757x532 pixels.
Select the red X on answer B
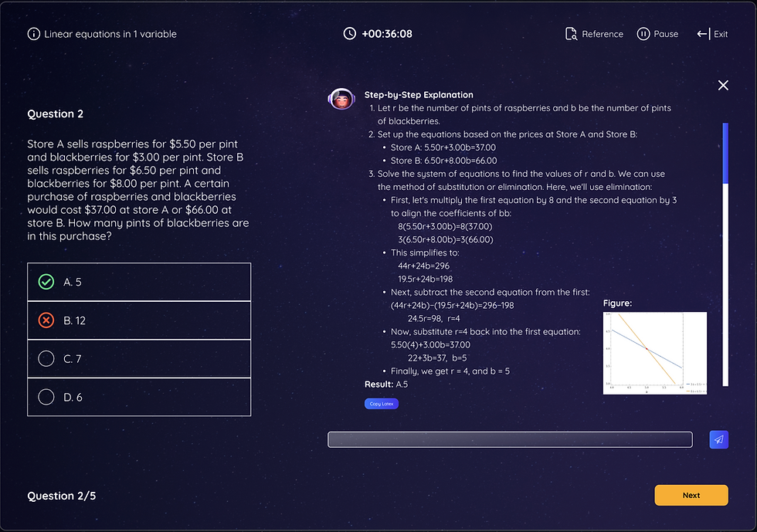click(46, 320)
